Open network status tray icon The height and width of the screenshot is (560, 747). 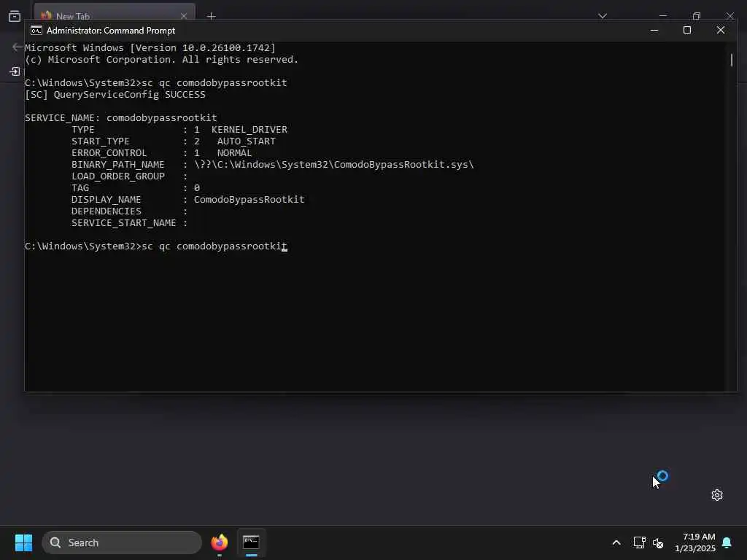639,542
